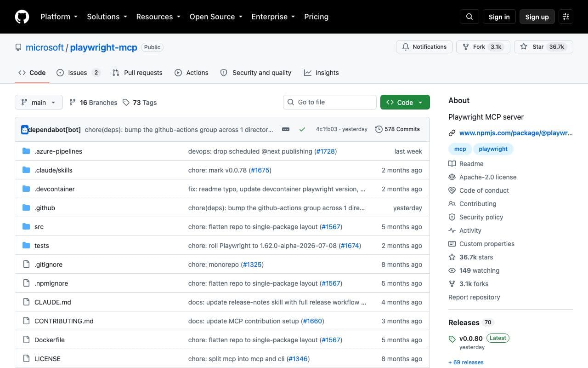Click the .azure-pipelines folder icon
The image size is (588, 368).
(26, 151)
